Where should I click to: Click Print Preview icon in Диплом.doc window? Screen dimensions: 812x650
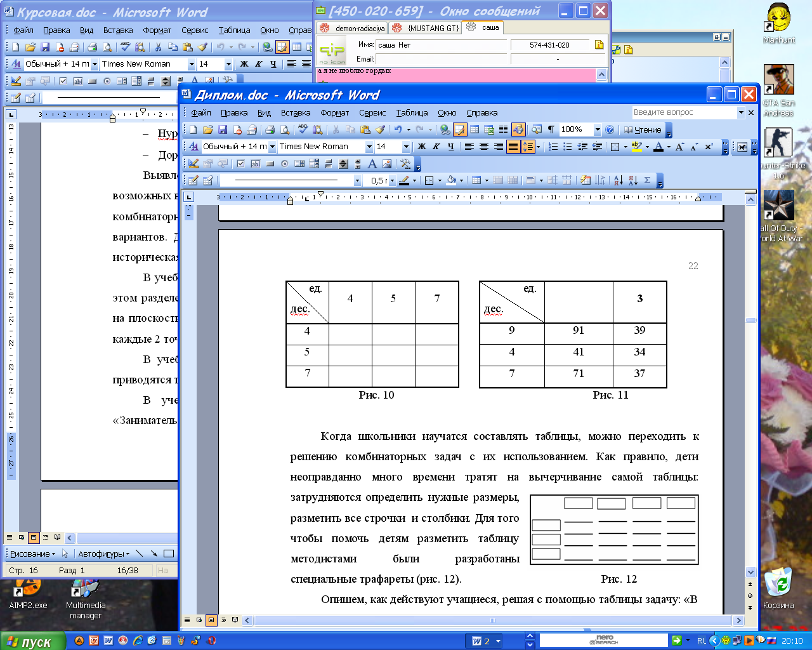[x=285, y=129]
